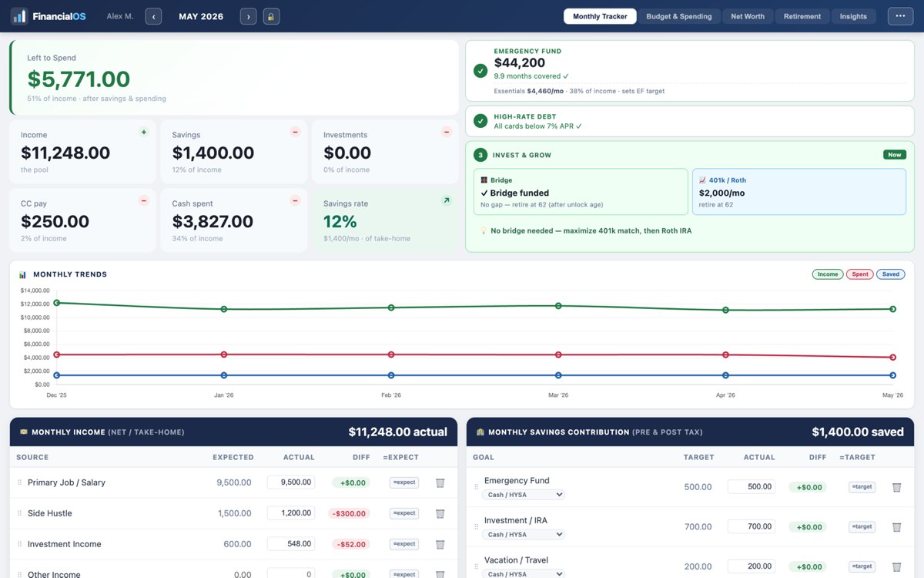Toggle the Saved series in trends chart
Screen dimensions: 924x578
click(x=891, y=274)
